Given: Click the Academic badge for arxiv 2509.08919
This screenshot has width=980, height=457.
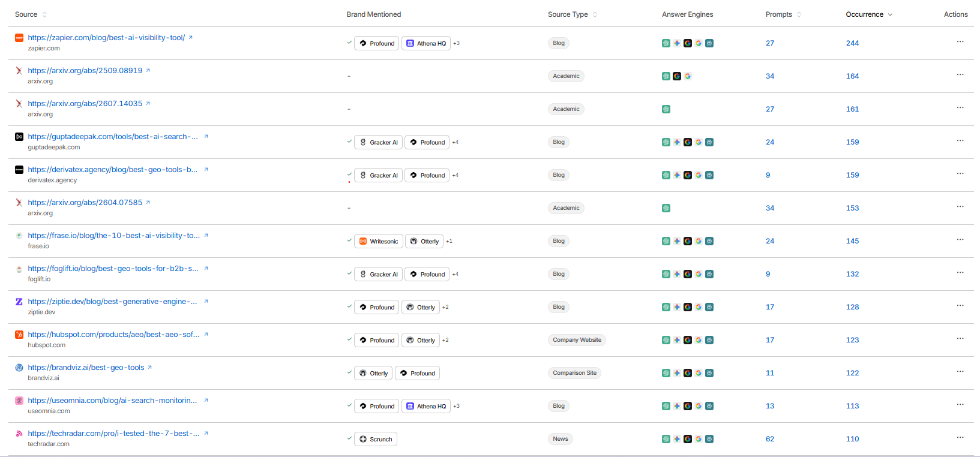Looking at the screenshot, I should tap(567, 76).
